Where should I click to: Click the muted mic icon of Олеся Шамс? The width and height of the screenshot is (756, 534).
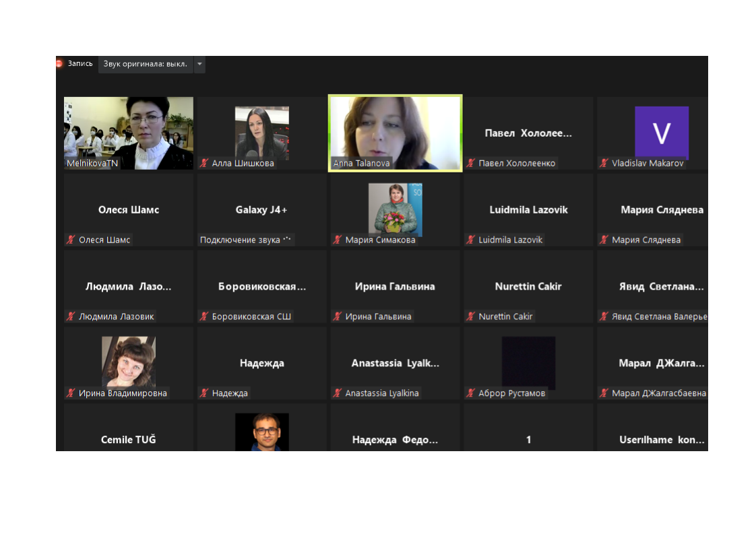point(71,240)
